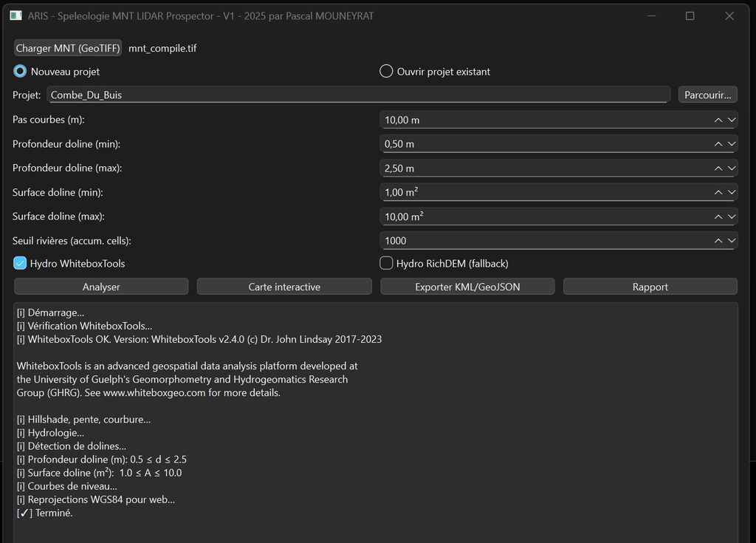Image resolution: width=756 pixels, height=543 pixels.
Task: Click the Projet name text field
Action: pos(358,95)
